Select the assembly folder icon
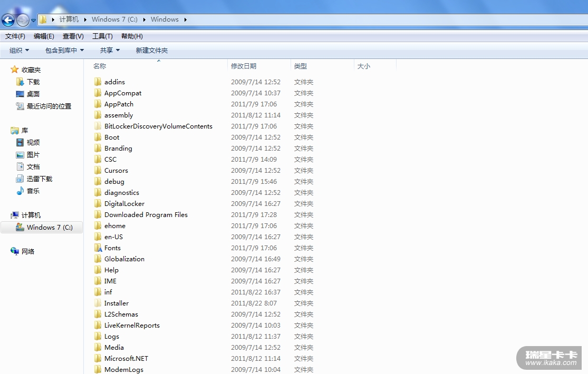 pyautogui.click(x=98, y=115)
